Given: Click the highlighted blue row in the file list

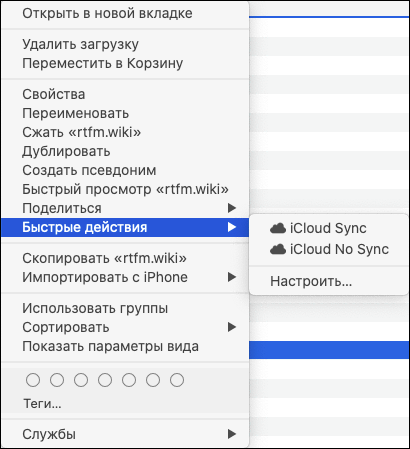Looking at the screenshot, I should coord(329,350).
